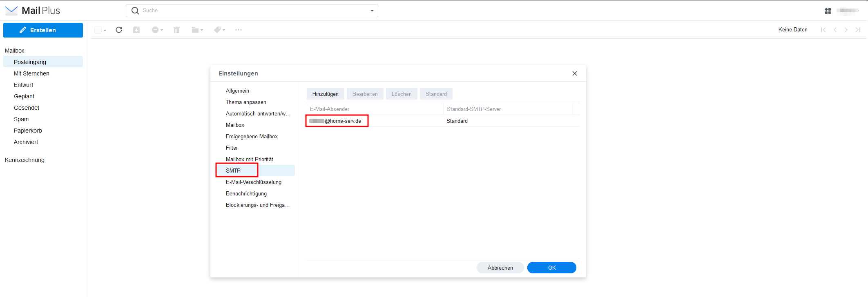Toggle the select-all messages checkbox
The width and height of the screenshot is (868, 297).
click(98, 30)
